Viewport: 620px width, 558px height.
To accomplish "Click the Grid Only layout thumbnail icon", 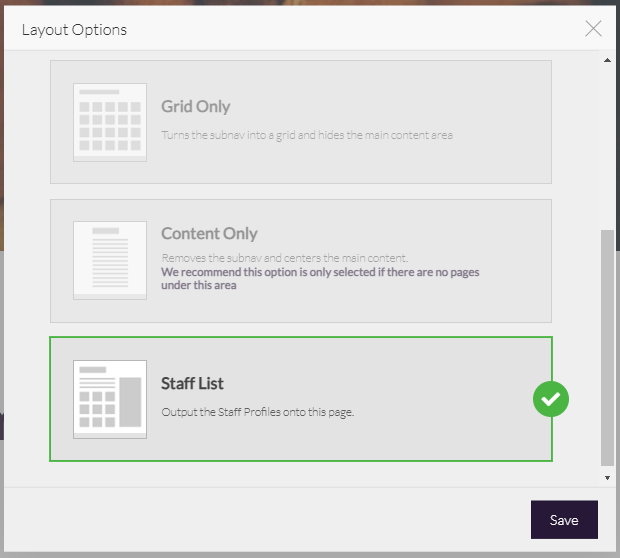I will (x=110, y=122).
